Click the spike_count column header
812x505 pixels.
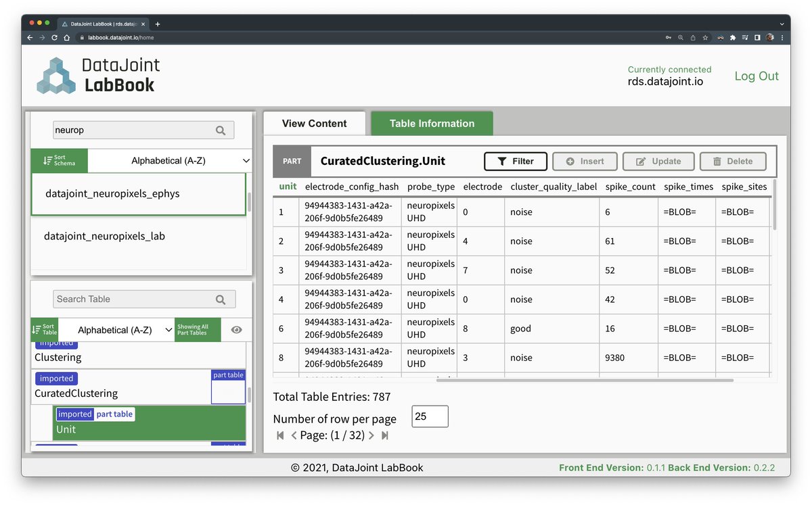point(629,187)
